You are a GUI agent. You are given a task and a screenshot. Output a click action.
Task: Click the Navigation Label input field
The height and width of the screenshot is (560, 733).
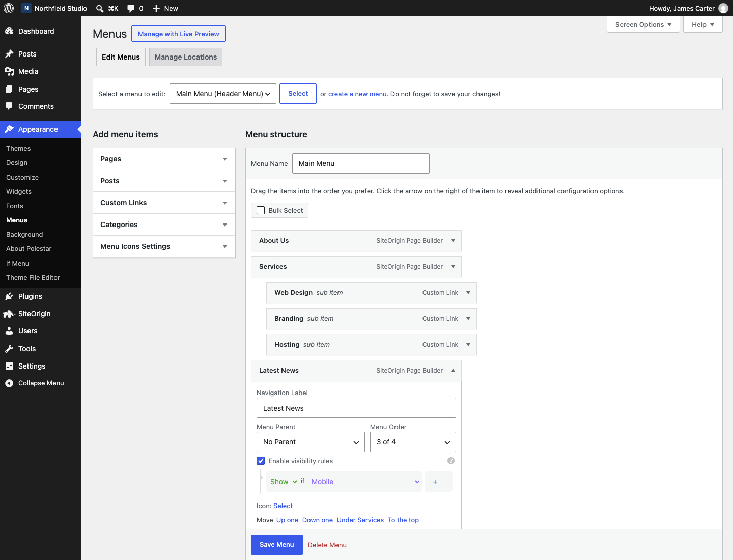tap(356, 408)
